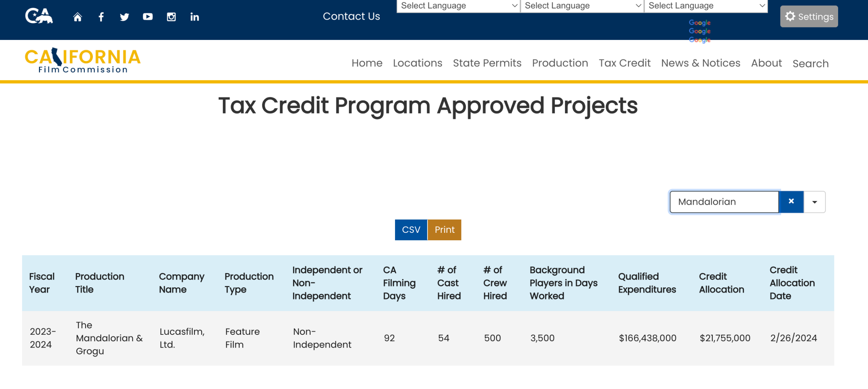Click the Contact Us link

click(351, 16)
